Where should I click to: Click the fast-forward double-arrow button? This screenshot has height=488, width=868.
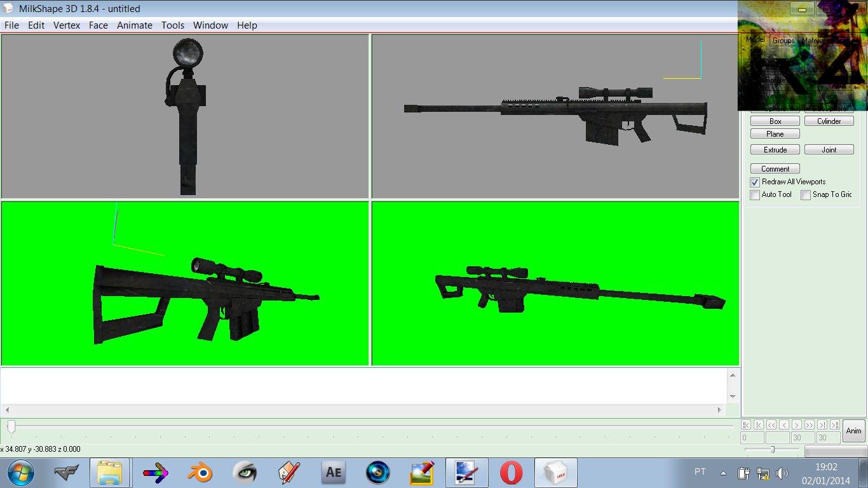(810, 424)
